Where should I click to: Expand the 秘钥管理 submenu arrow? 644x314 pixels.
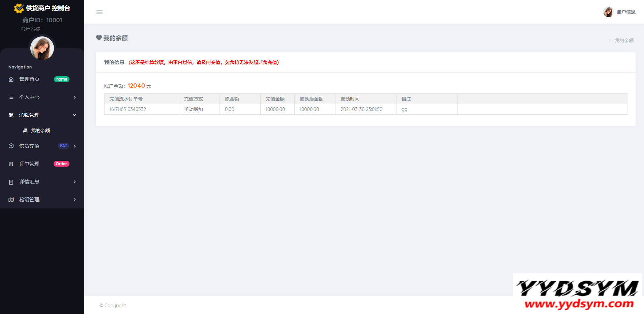tap(75, 200)
